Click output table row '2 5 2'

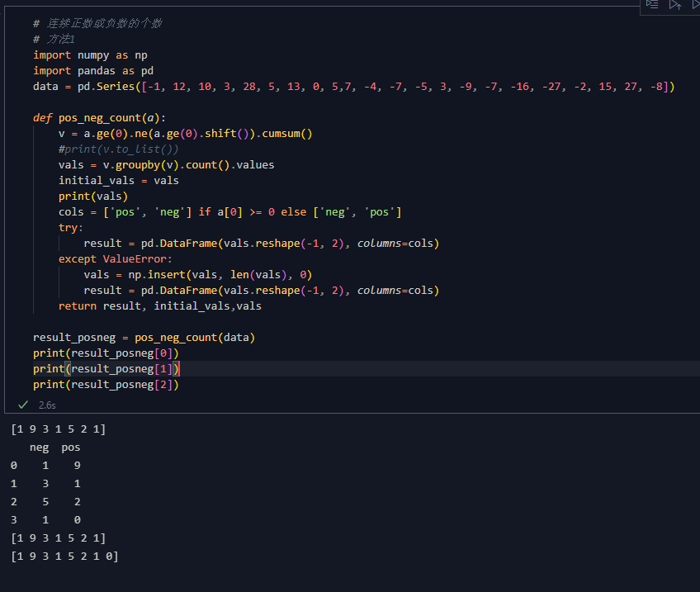point(45,502)
